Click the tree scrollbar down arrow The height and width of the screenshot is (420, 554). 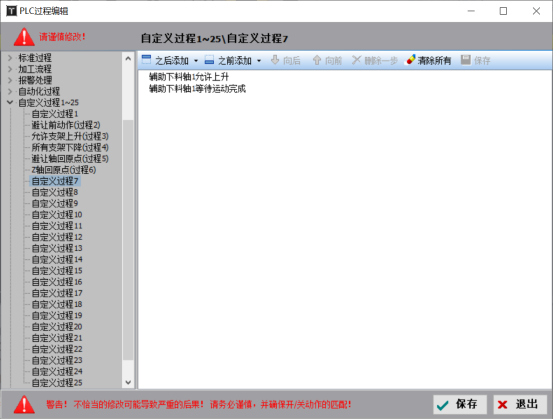pos(128,383)
